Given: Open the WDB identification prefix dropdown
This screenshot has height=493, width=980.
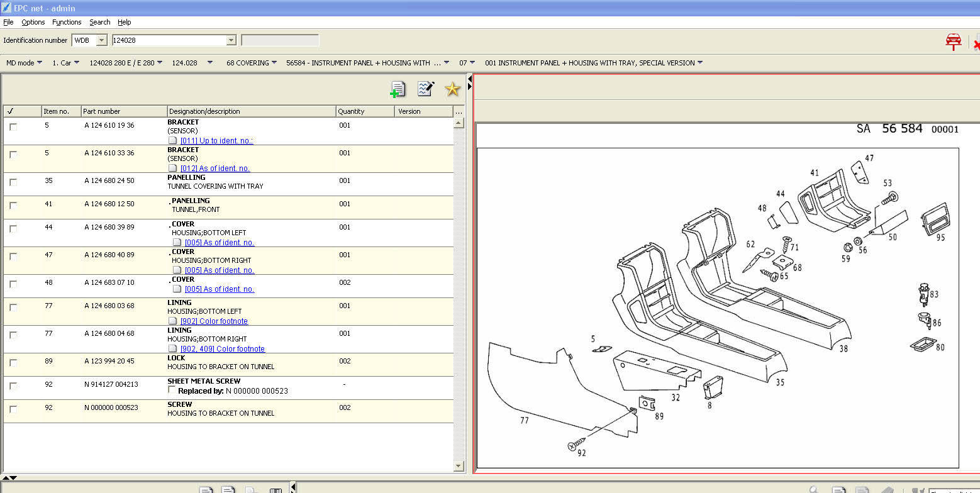Looking at the screenshot, I should [x=102, y=40].
